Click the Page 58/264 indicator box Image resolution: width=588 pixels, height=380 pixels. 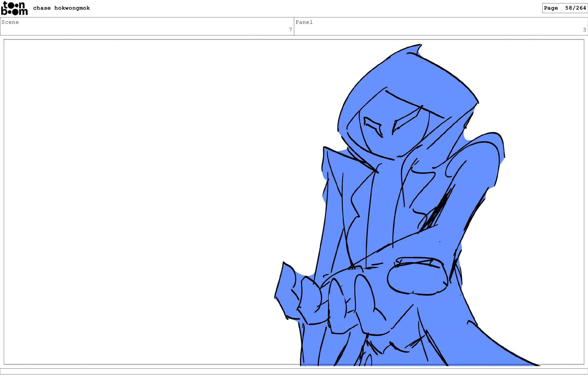(564, 8)
